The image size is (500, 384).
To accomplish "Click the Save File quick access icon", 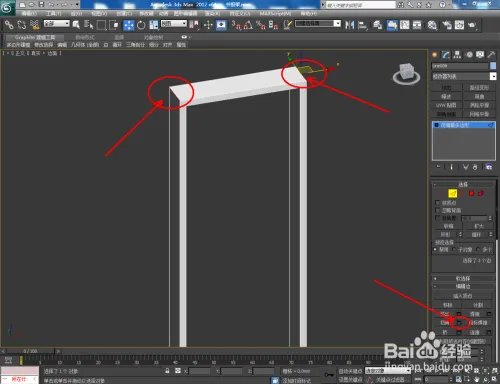I will point(42,5).
